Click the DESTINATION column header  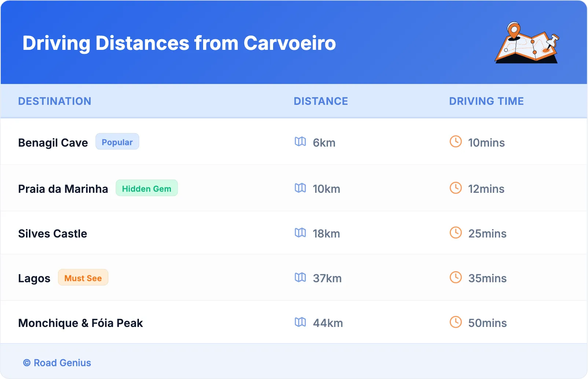coord(55,101)
